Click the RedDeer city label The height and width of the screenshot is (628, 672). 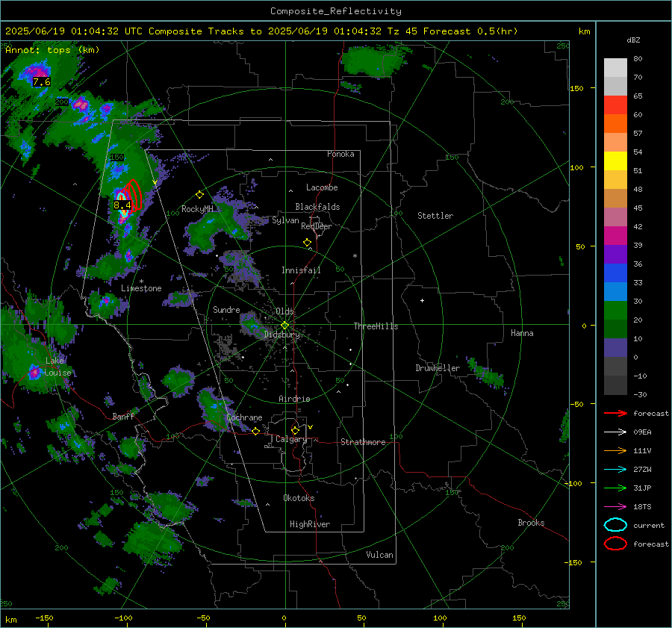pos(317,226)
